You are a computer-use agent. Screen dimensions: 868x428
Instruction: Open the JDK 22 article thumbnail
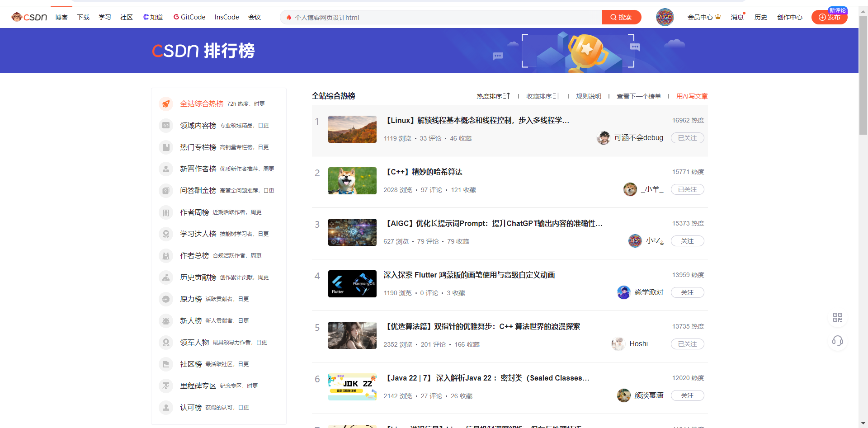coord(352,387)
